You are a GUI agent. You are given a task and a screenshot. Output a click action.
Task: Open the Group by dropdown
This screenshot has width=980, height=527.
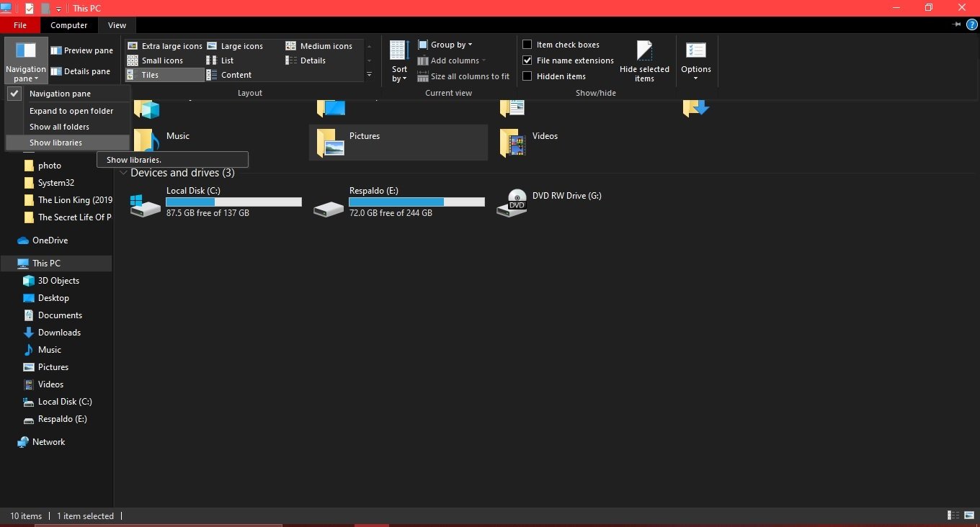pos(445,45)
